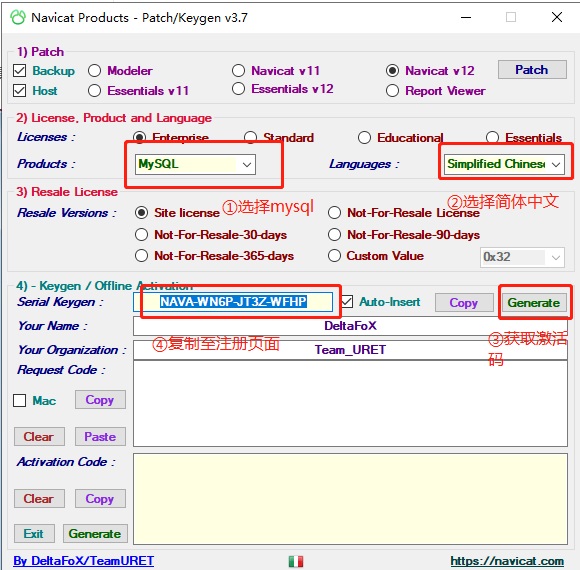Generate the Activation Code
This screenshot has height=570, width=580.
point(95,533)
